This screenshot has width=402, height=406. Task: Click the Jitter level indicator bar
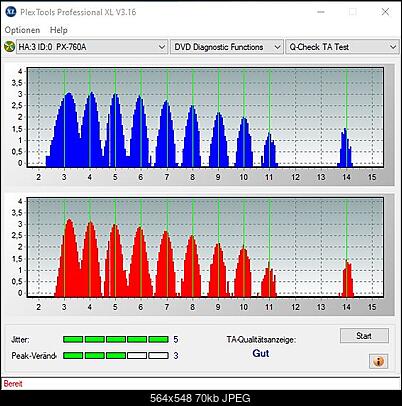click(116, 339)
